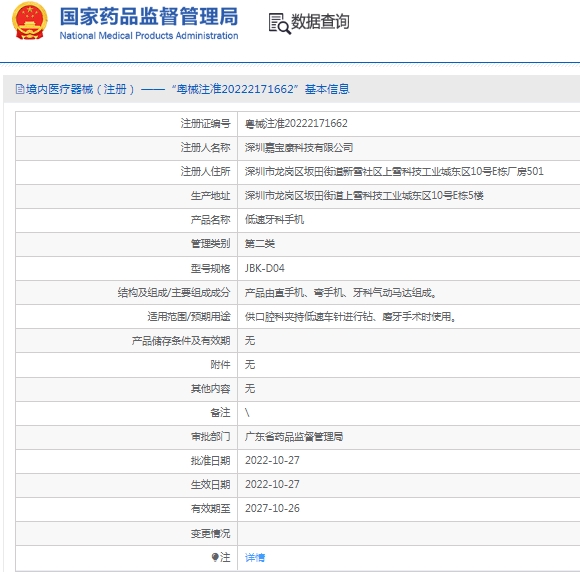Click the 管理类别 label

(x=210, y=244)
